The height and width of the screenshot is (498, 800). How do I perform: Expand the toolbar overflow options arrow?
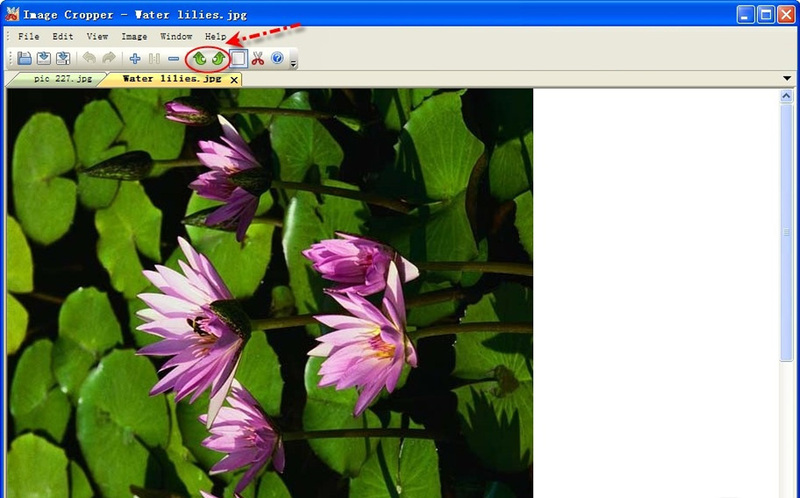click(293, 63)
